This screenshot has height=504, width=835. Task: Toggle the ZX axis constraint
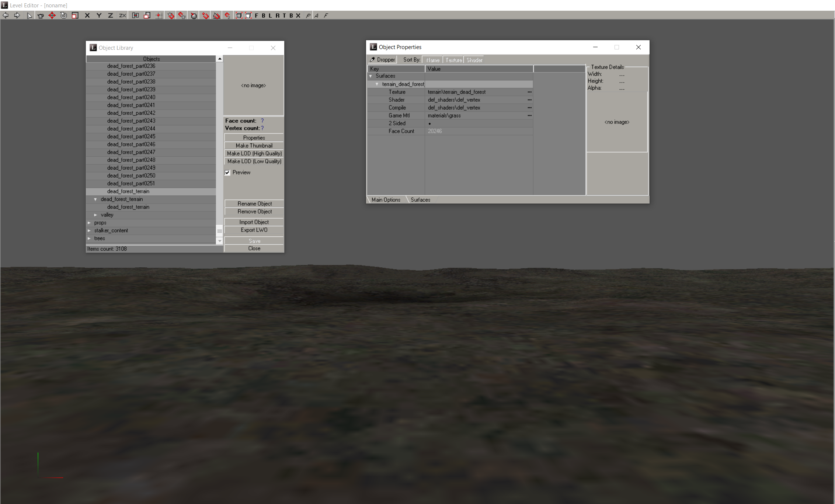point(122,15)
